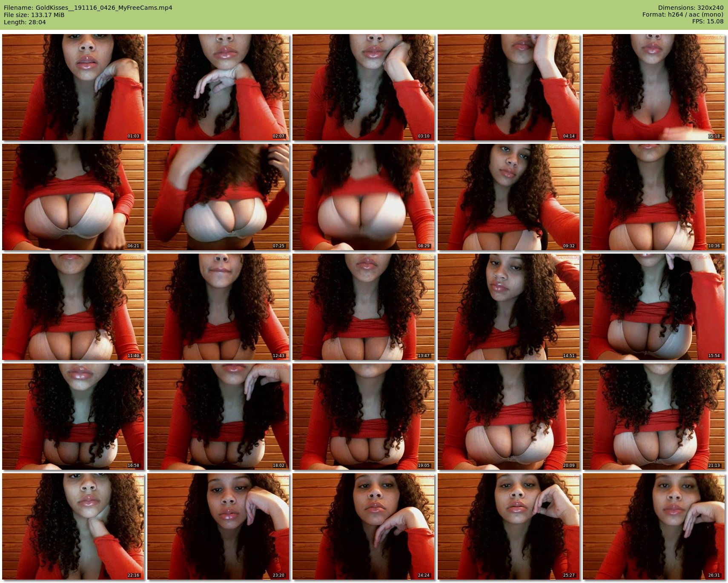Click the frame timestamped 12:43
728x583 pixels.
[218, 307]
